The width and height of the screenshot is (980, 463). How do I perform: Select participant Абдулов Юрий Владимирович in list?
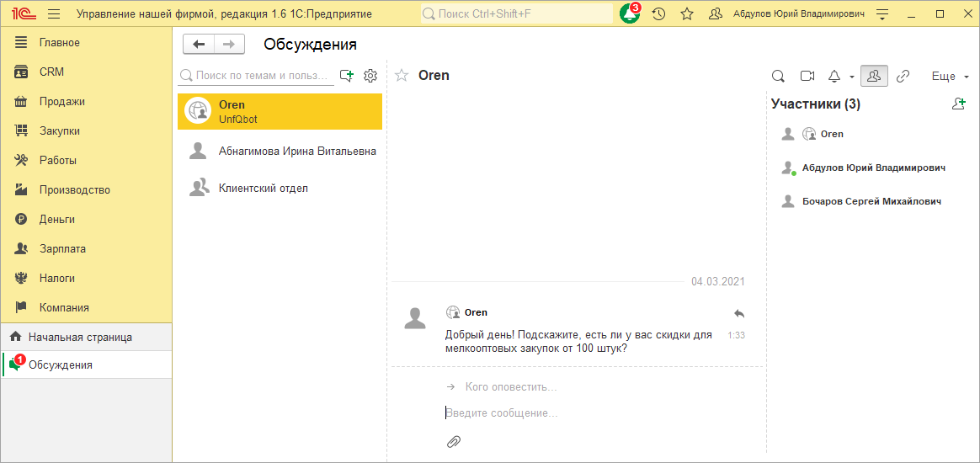point(873,168)
